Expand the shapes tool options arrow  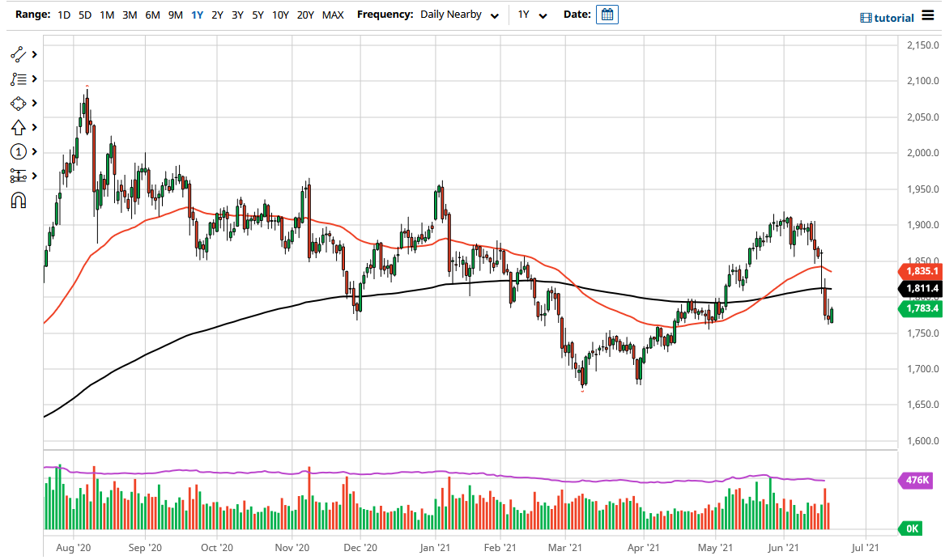pos(34,104)
